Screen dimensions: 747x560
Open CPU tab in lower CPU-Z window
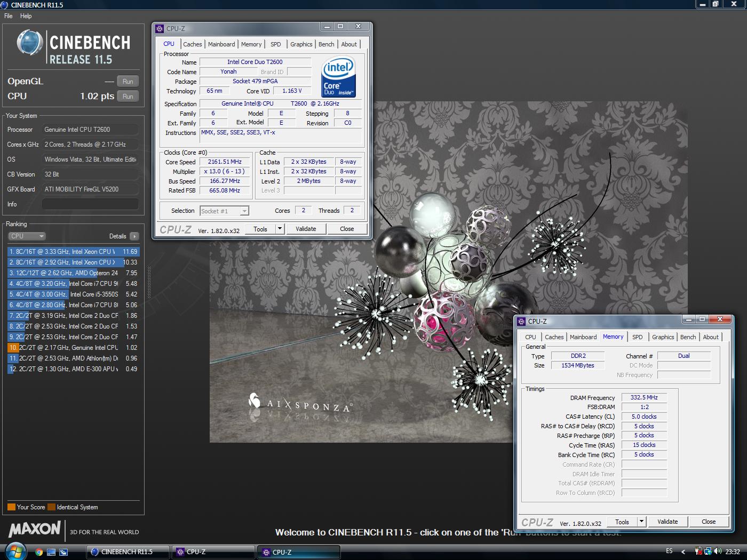[x=530, y=337]
